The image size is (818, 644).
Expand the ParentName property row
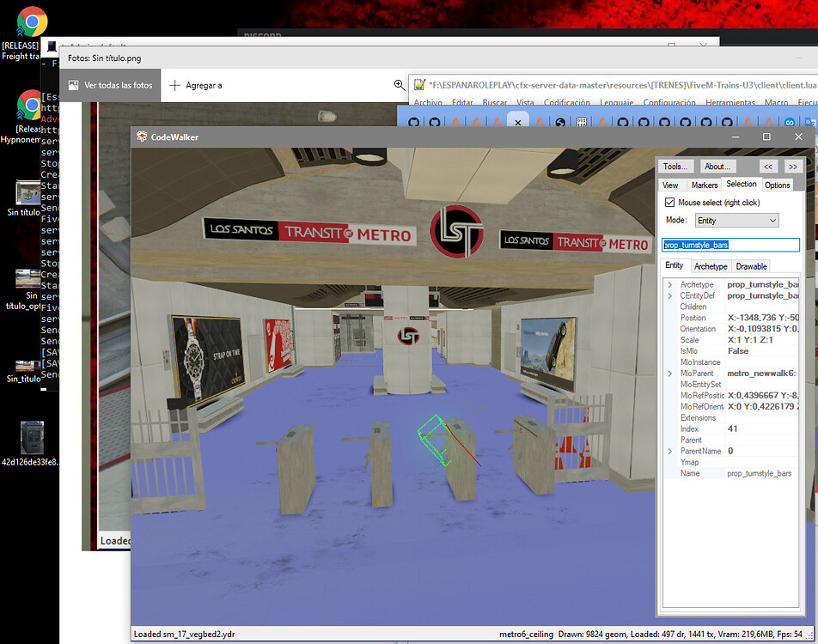(x=670, y=451)
